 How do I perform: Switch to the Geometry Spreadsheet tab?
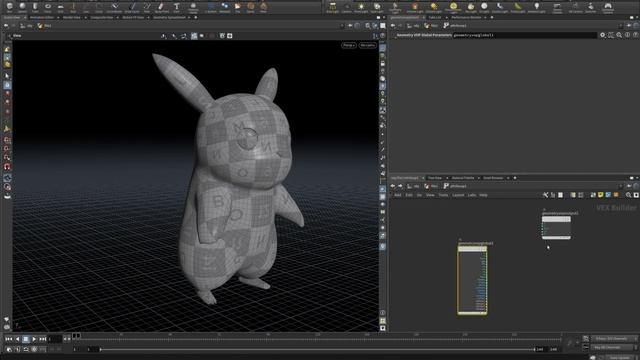[x=169, y=18]
